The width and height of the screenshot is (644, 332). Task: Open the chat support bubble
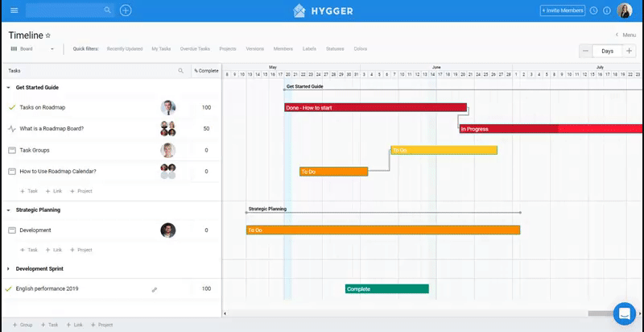point(624,313)
